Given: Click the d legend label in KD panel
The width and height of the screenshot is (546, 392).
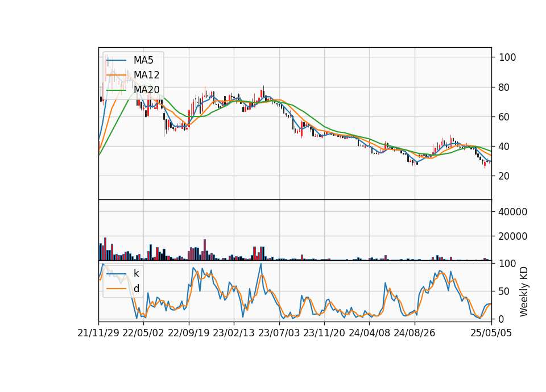Looking at the screenshot, I should (136, 289).
